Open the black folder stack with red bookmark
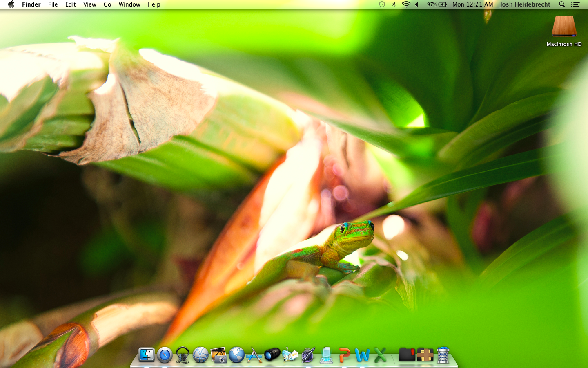588x368 pixels. [407, 355]
